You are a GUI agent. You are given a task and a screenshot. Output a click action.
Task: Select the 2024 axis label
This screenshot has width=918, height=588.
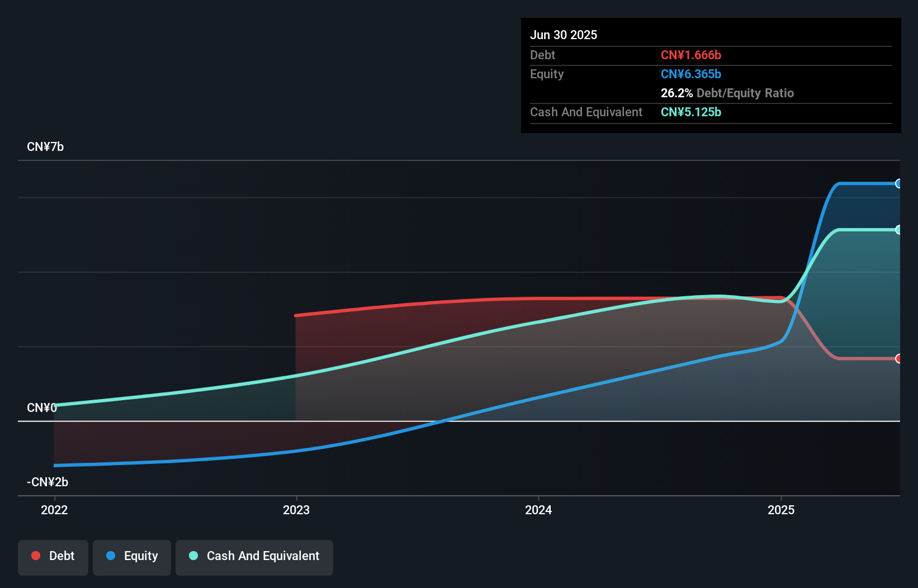(538, 510)
